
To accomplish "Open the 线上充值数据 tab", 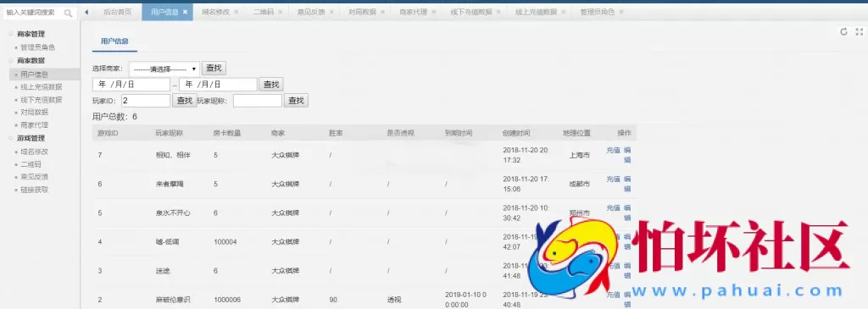I will 536,12.
